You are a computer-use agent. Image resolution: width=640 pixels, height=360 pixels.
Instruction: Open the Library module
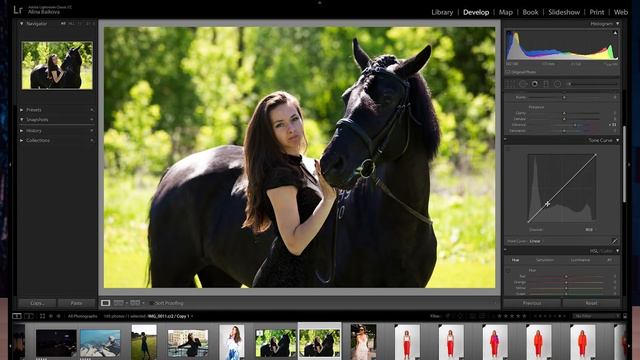point(442,12)
